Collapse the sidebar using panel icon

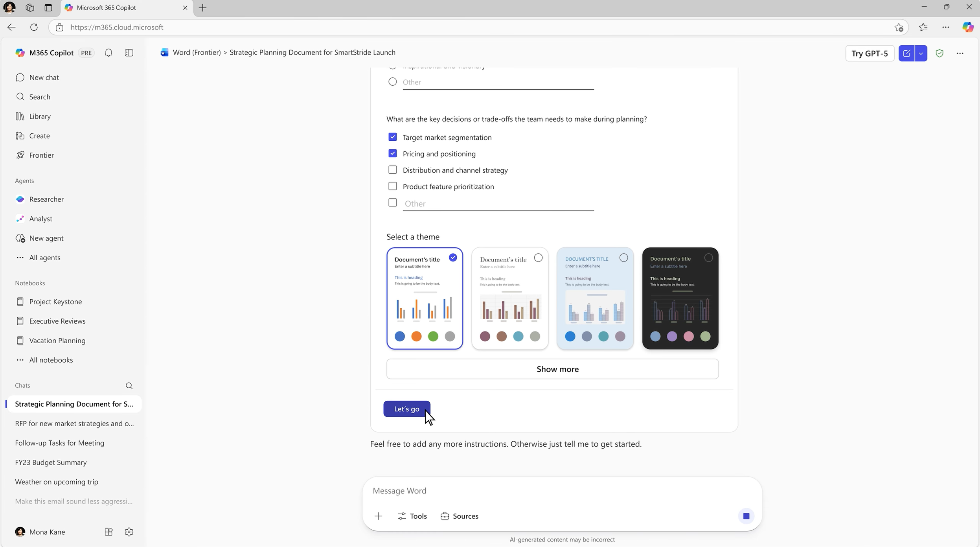(x=129, y=53)
